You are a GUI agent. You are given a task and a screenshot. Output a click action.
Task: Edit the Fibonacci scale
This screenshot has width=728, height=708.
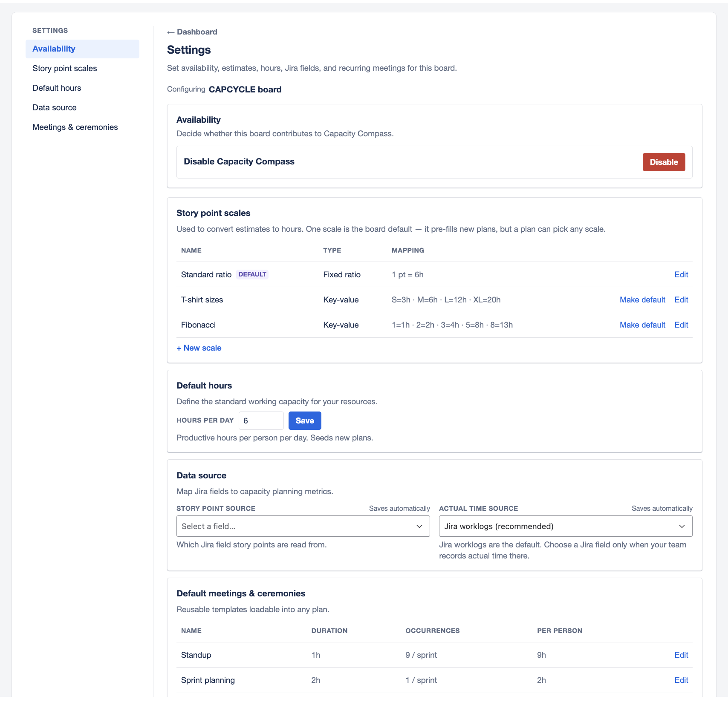681,325
